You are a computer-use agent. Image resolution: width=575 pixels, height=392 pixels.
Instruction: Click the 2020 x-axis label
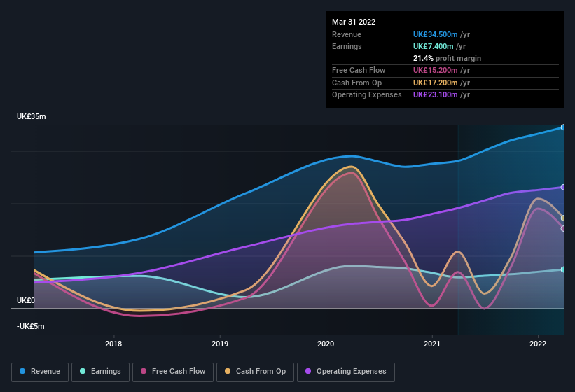[326, 344]
